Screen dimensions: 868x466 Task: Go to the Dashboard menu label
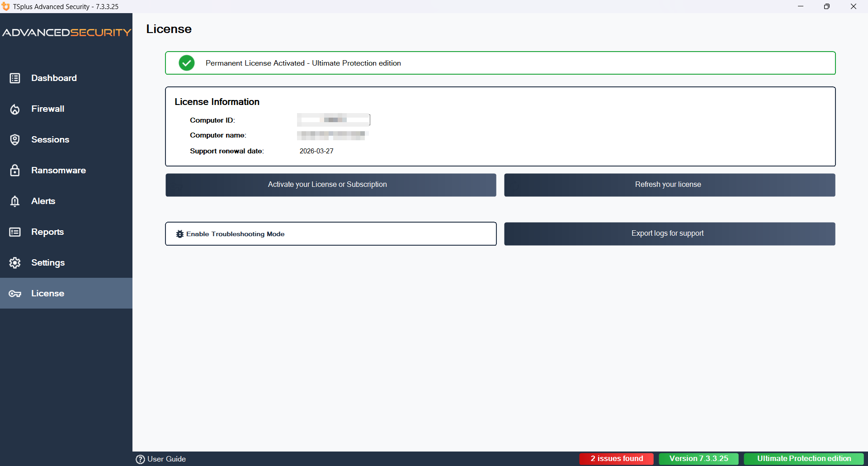pos(54,78)
